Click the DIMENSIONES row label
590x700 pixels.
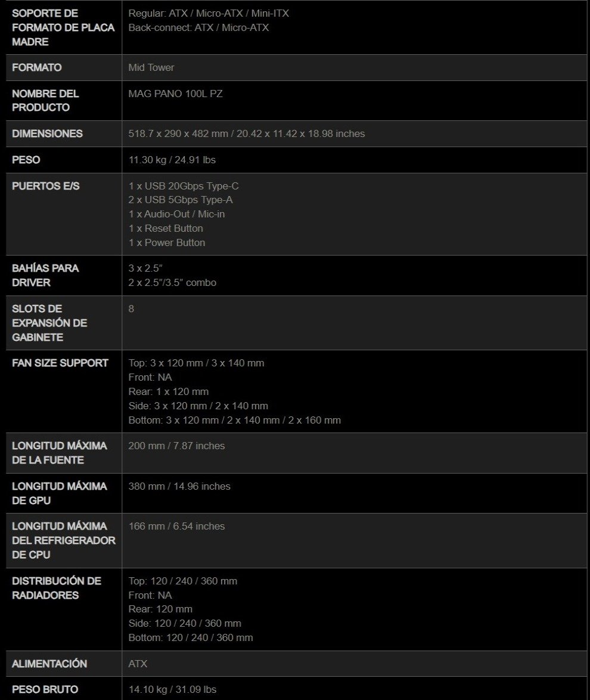47,133
